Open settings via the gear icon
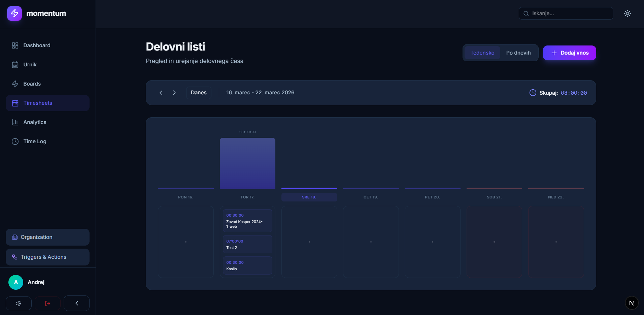 coord(19,303)
